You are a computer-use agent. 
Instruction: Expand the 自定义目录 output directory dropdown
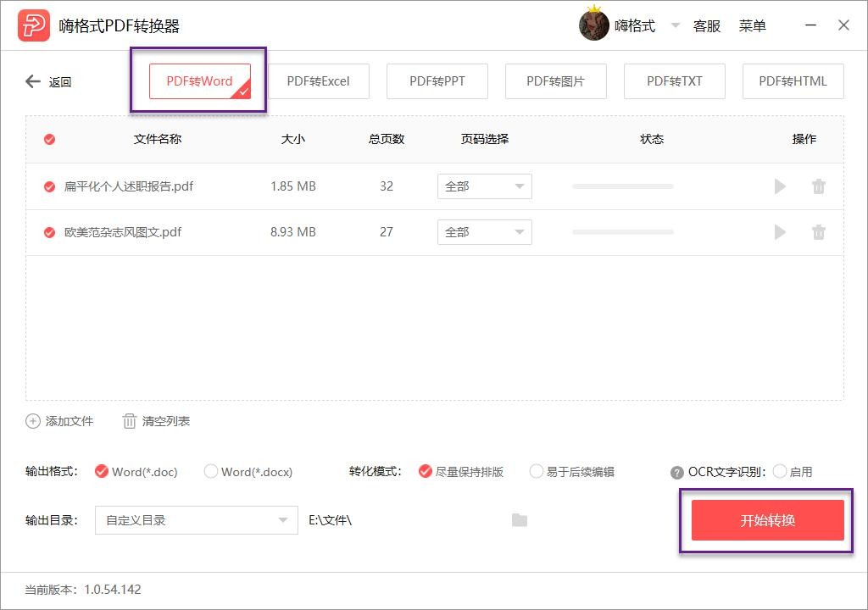coord(197,520)
